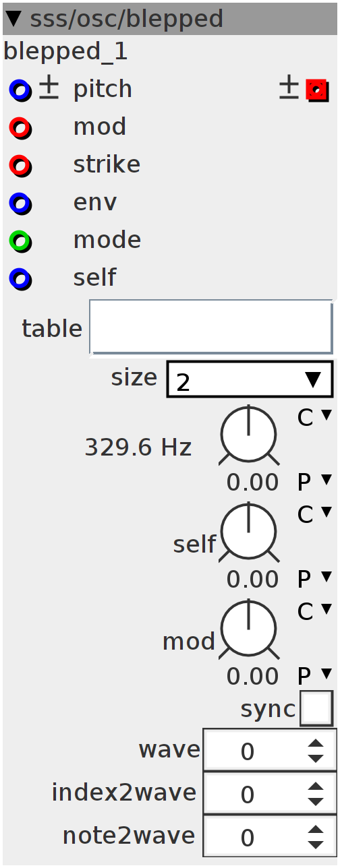Click the red mod inlet port
The image size is (340, 868).
coord(20,127)
